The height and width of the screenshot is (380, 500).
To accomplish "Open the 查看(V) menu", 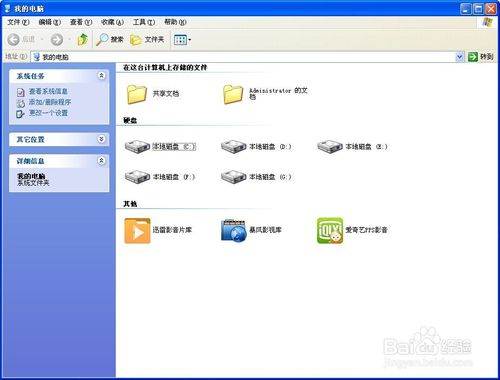I will tap(81, 22).
